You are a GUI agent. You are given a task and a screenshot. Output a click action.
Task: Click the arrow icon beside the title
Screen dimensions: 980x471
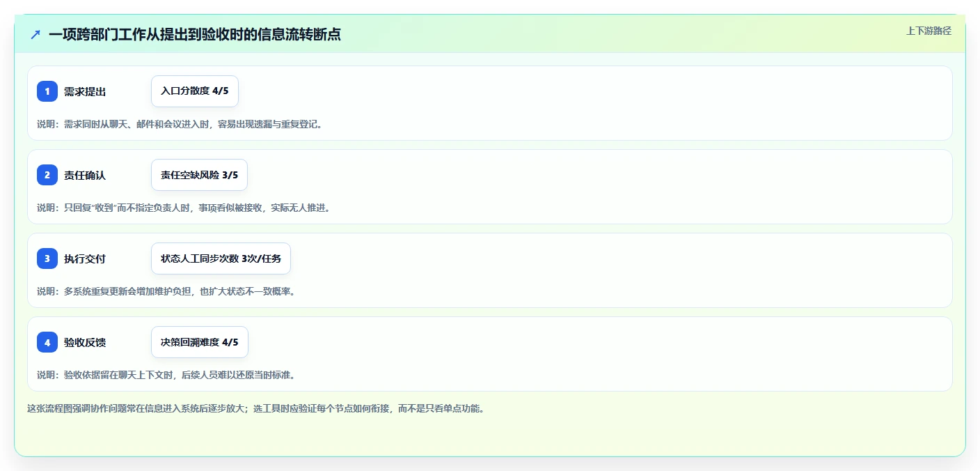point(35,34)
